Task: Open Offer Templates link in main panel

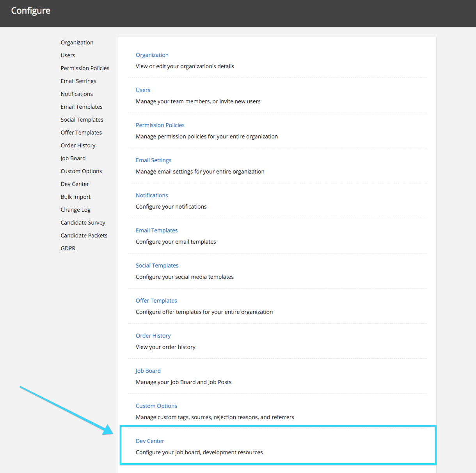Action: coord(156,301)
